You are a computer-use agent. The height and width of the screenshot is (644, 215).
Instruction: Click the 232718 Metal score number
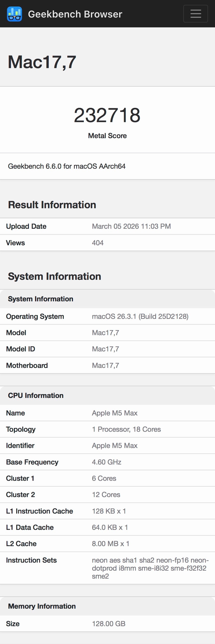pos(107,115)
